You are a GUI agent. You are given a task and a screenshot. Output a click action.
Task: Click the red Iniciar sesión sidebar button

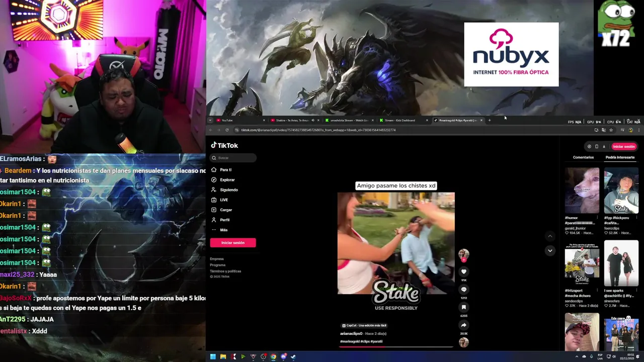click(x=233, y=243)
